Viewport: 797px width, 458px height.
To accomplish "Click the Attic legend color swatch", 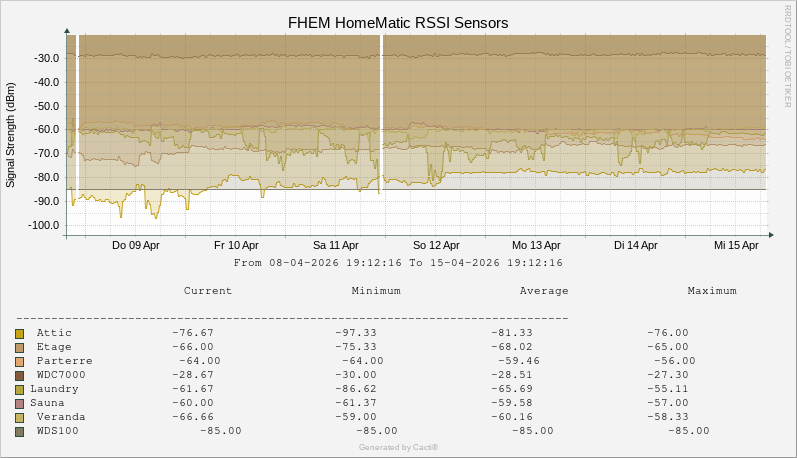I will (x=19, y=333).
